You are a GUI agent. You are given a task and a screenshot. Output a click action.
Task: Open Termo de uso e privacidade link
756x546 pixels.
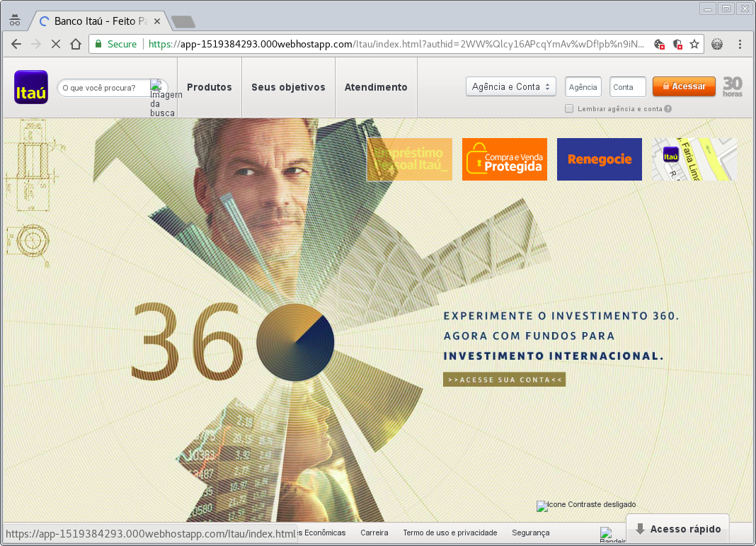449,533
